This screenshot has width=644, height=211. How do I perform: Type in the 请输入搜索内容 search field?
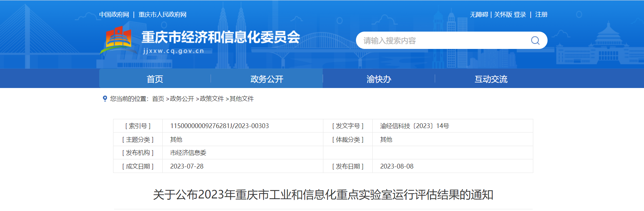[442, 40]
